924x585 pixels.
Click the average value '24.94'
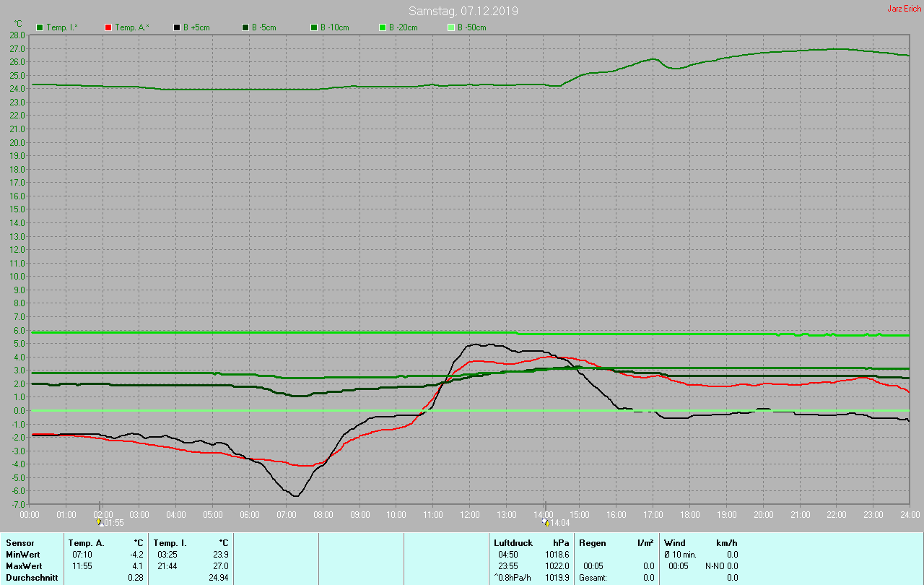pyautogui.click(x=218, y=578)
